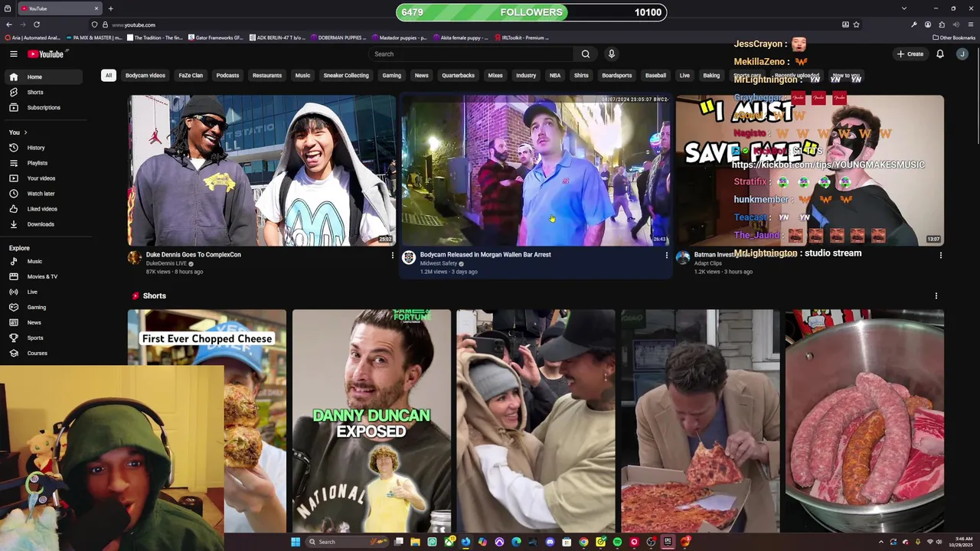Open Watch later in the sidebar
980x551 pixels.
41,194
